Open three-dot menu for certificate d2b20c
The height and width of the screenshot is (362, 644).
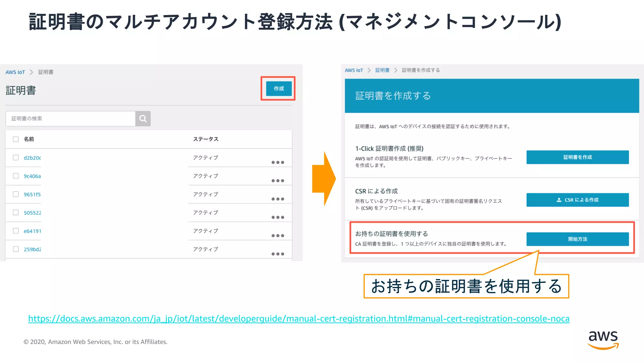point(278,162)
